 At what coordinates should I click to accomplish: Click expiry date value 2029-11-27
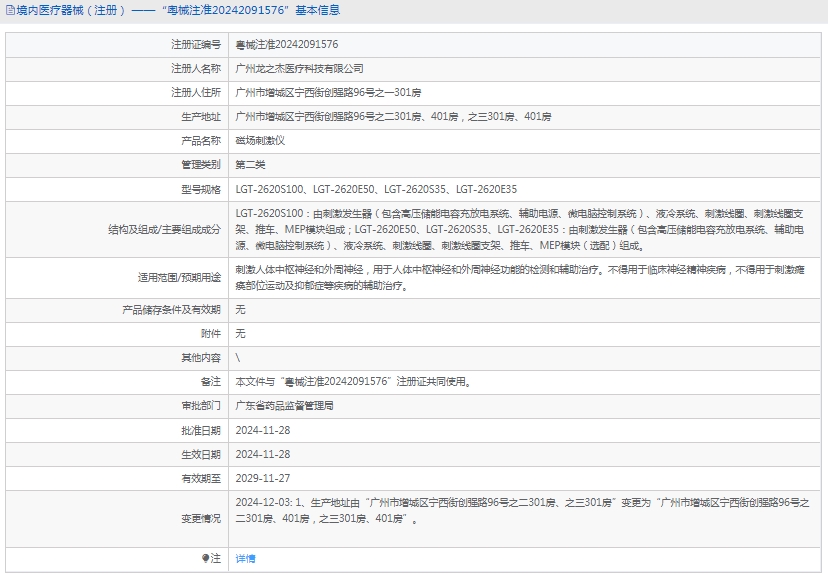262,478
